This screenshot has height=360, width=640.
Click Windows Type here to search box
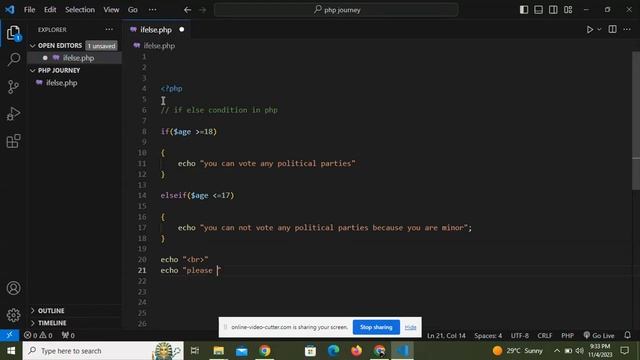(x=103, y=351)
